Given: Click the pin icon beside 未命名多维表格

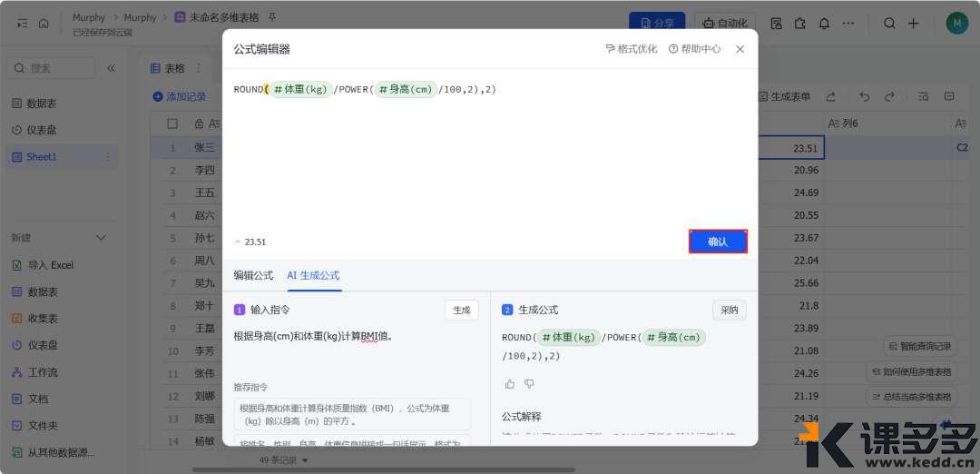Looking at the screenshot, I should (271, 17).
